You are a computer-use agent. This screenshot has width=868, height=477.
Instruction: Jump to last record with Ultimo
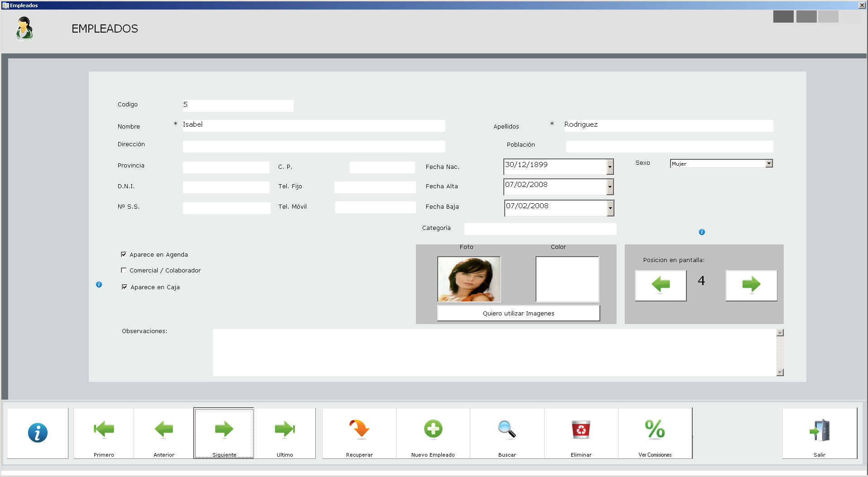coord(285,433)
